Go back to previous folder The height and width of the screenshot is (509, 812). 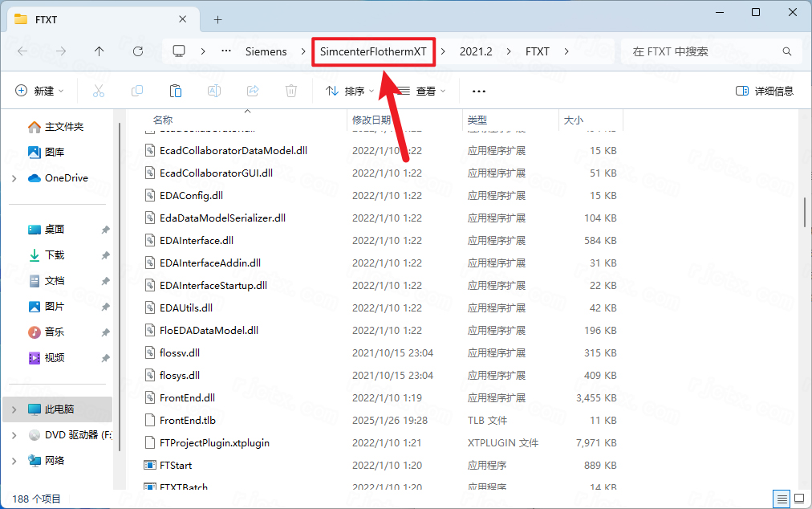[x=22, y=51]
